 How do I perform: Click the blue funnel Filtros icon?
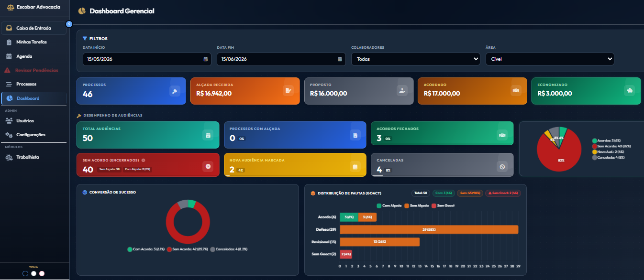[85, 39]
